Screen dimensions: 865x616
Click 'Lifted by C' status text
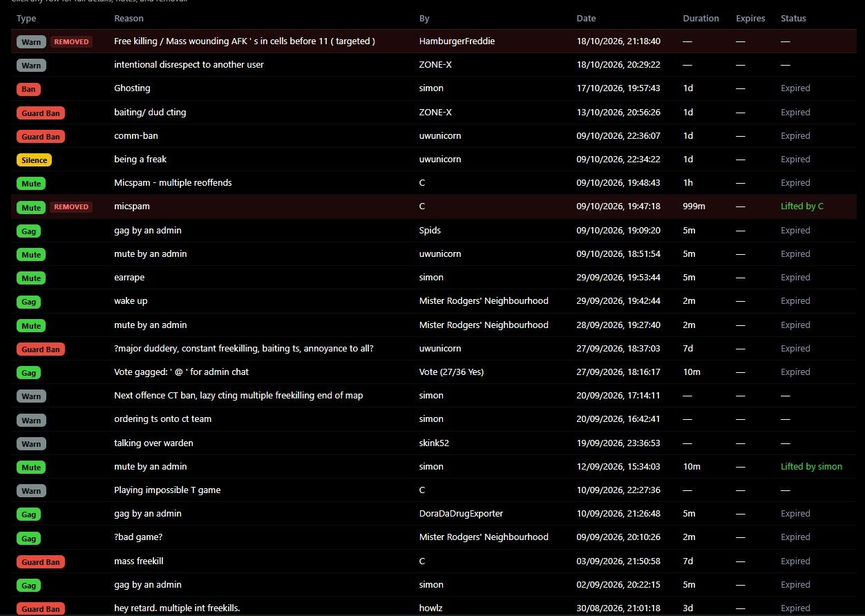(801, 206)
